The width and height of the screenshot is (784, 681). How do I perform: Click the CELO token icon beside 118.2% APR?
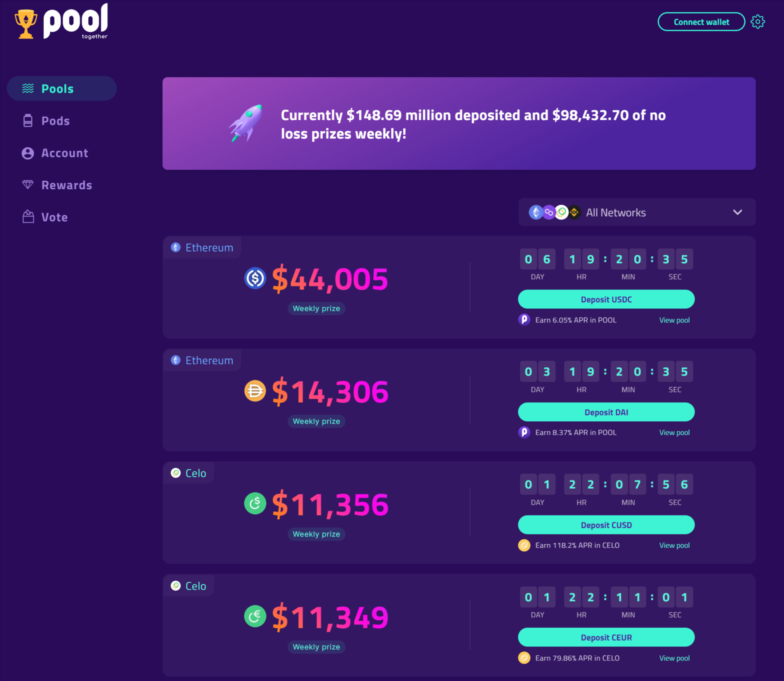524,545
